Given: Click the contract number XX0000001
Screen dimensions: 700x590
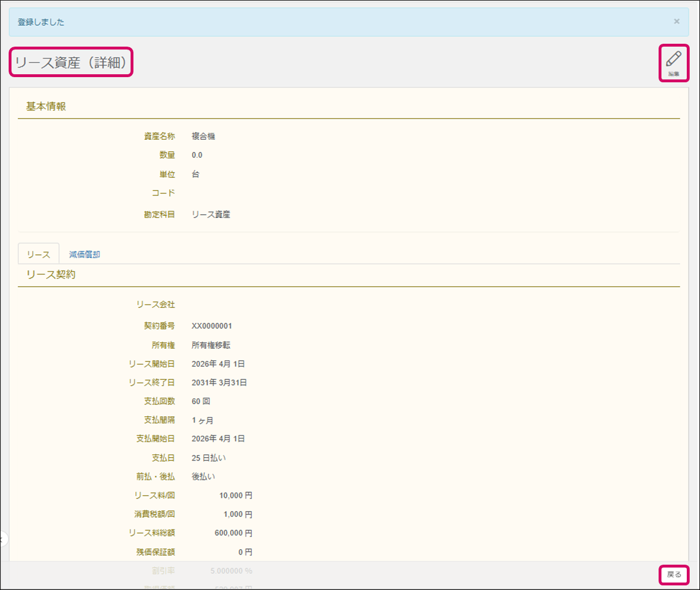Looking at the screenshot, I should pos(212,326).
